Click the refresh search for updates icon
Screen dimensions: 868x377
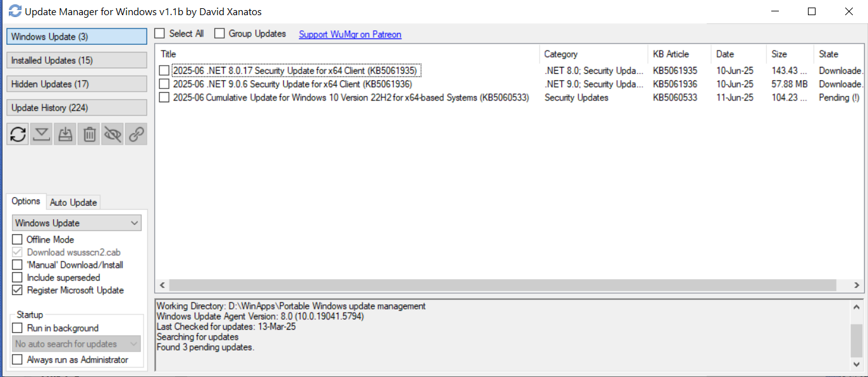click(18, 134)
